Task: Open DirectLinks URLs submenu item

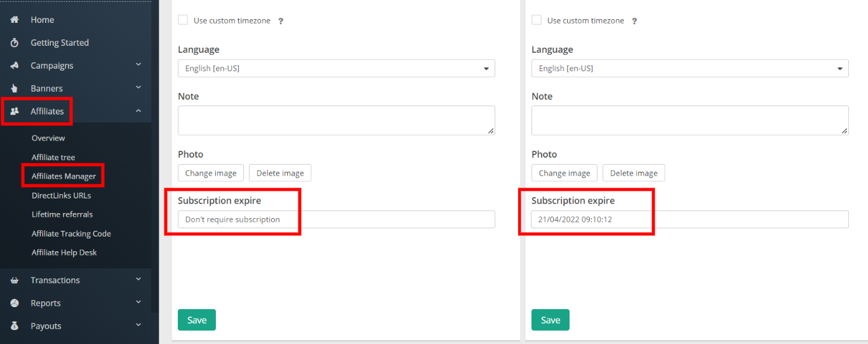Action: click(62, 195)
